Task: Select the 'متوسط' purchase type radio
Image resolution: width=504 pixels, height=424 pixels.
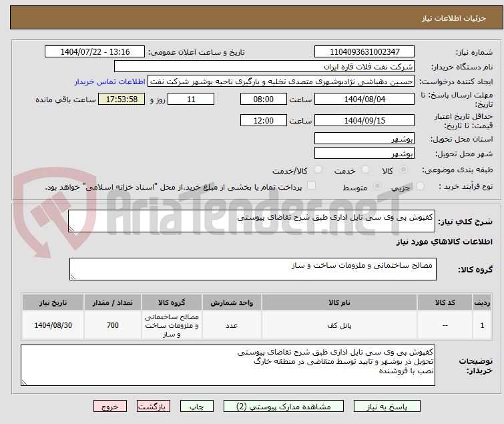Action: (377, 186)
